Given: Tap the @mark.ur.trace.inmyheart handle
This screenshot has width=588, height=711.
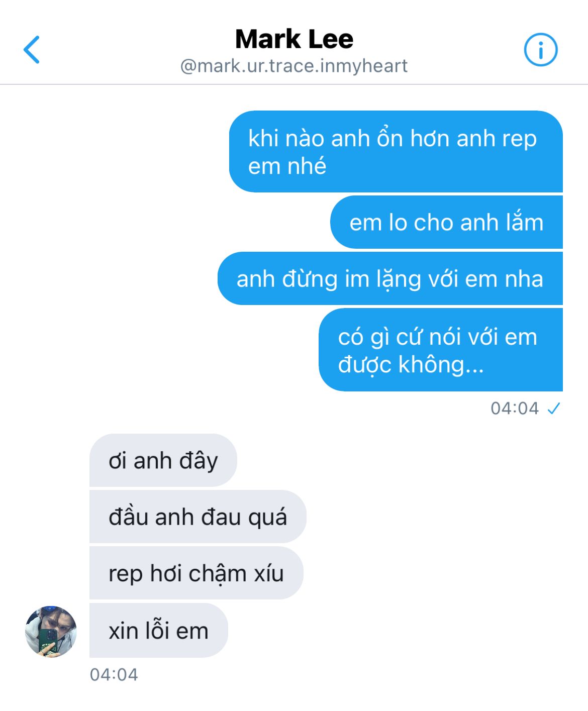Looking at the screenshot, I should pos(294,66).
